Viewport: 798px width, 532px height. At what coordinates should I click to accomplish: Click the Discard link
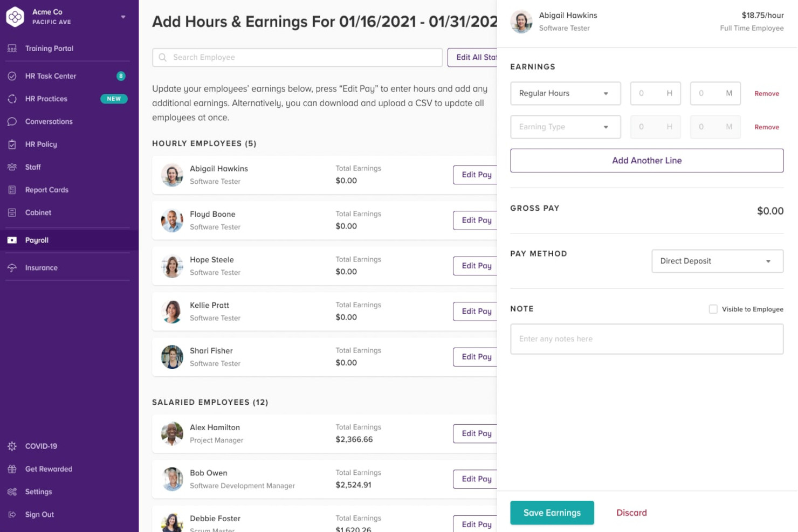(631, 513)
